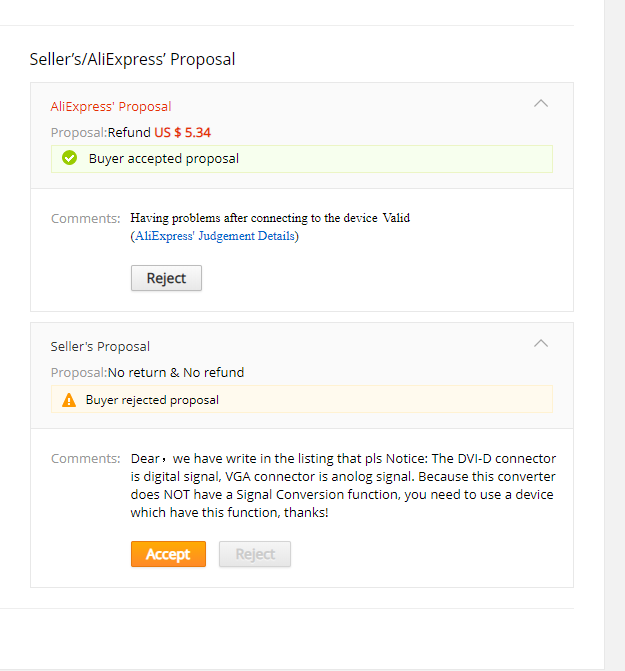Image resolution: width=625 pixels, height=671 pixels.
Task: Click the Buyer accepted proposal banner
Action: click(302, 159)
